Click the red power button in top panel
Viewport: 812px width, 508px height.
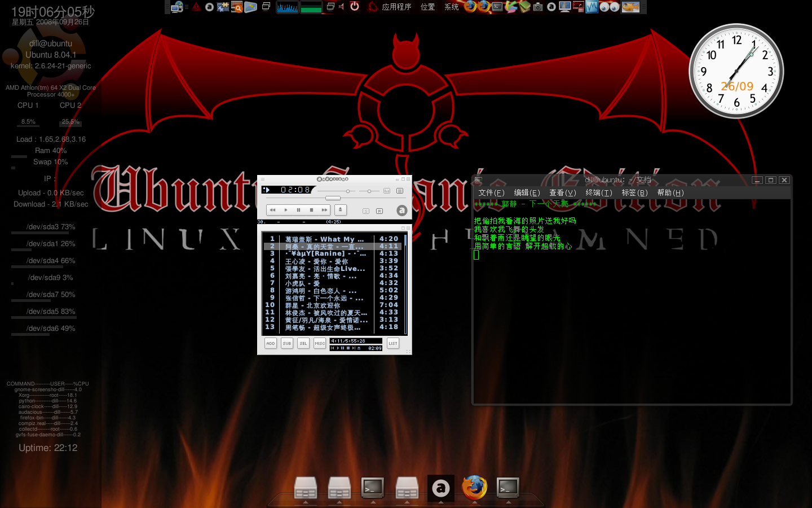coord(355,6)
